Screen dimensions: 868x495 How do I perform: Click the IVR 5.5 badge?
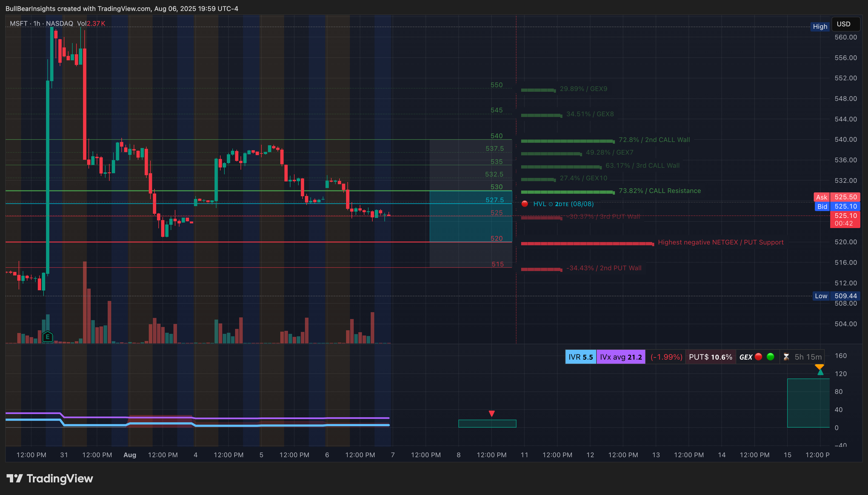click(x=581, y=357)
